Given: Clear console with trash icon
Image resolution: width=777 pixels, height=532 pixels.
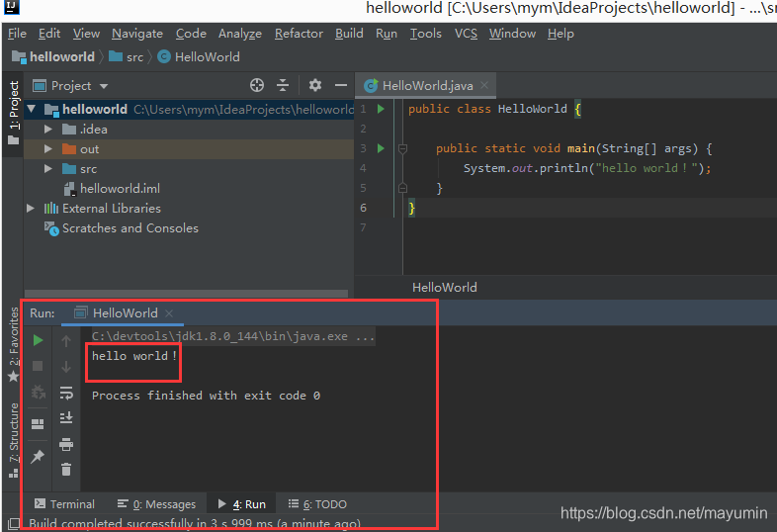Looking at the screenshot, I should pos(66,469).
